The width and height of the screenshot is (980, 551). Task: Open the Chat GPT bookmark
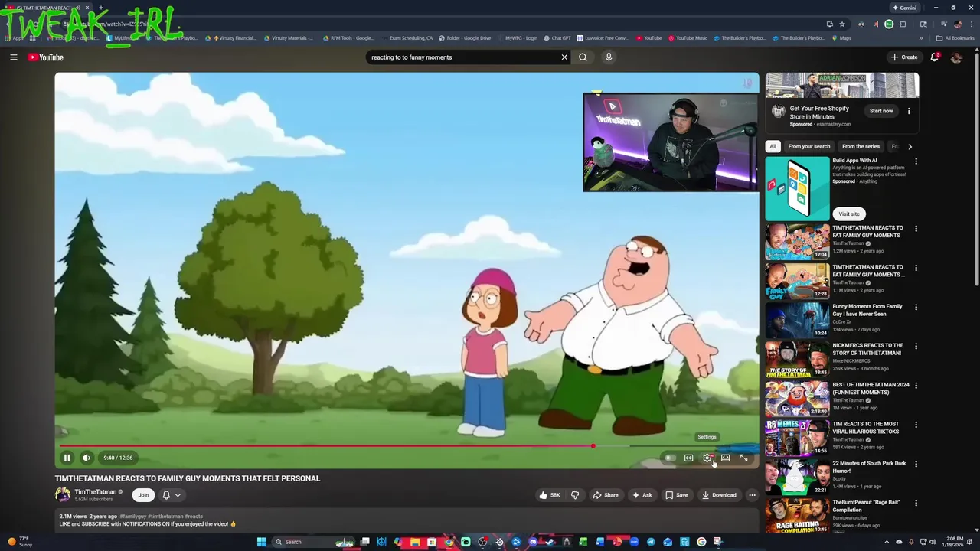pyautogui.click(x=557, y=38)
